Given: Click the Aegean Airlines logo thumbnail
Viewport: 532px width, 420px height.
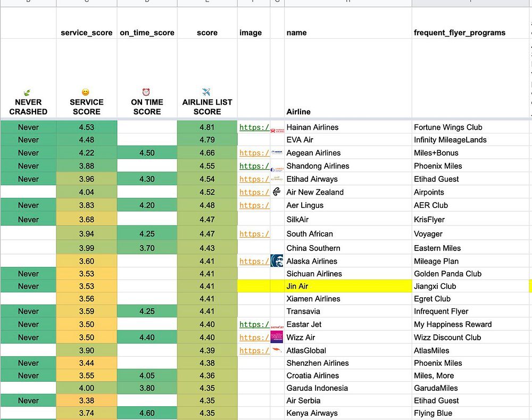Looking at the screenshot, I should pyautogui.click(x=277, y=153).
